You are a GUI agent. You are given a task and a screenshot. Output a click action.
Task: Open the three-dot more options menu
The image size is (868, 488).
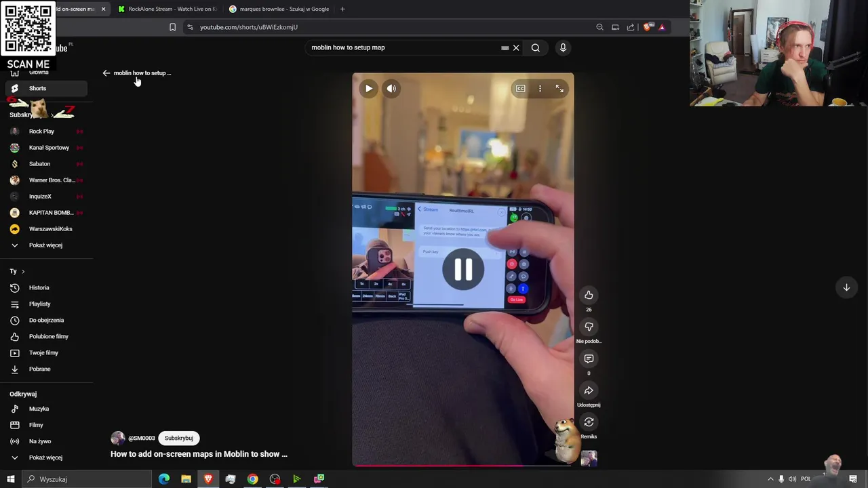click(540, 88)
